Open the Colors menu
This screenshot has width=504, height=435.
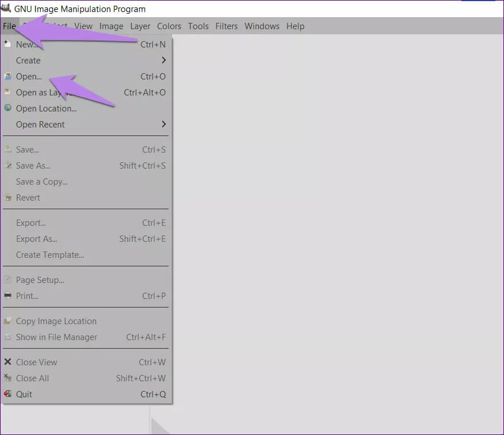pos(169,26)
